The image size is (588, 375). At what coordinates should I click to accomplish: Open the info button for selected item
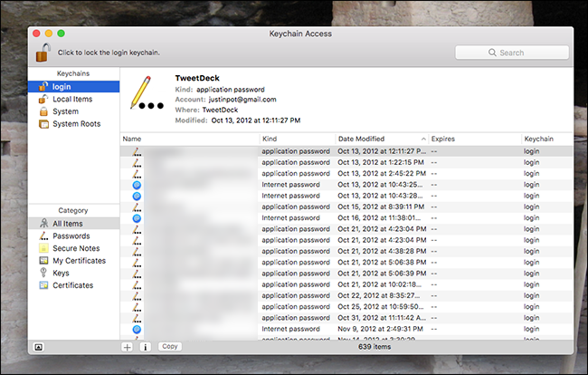[145, 347]
